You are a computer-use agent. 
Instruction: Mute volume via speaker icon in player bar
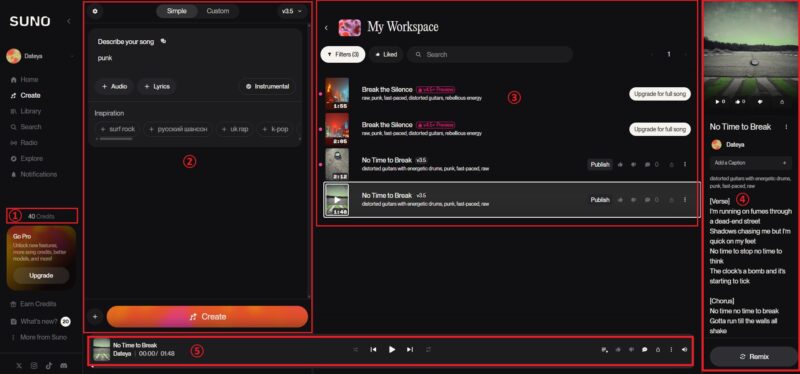(684, 350)
